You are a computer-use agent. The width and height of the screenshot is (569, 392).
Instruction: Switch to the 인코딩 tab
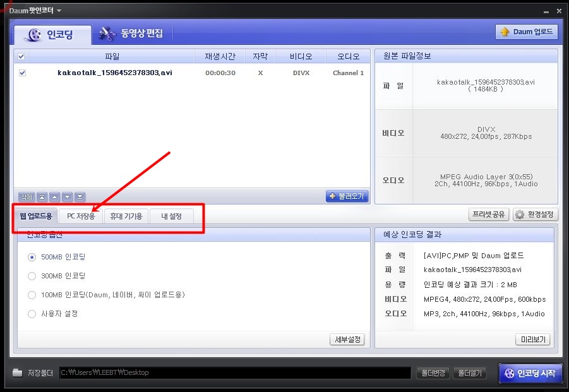click(52, 35)
